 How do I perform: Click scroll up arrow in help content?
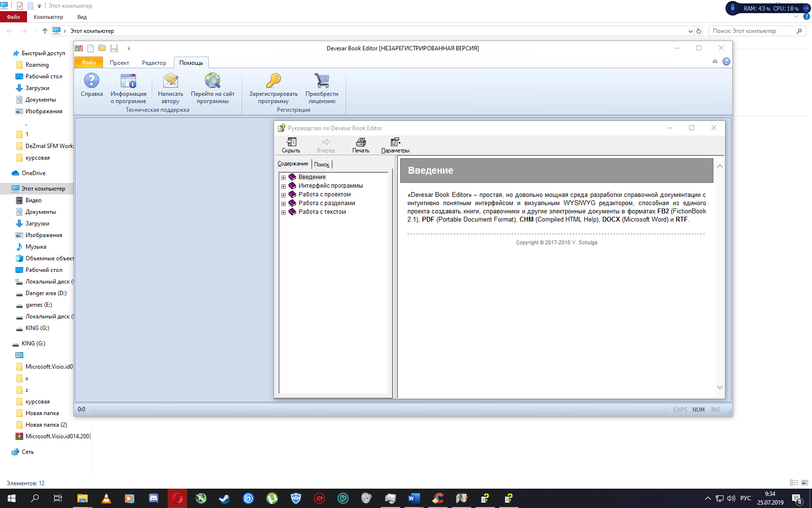point(720,166)
